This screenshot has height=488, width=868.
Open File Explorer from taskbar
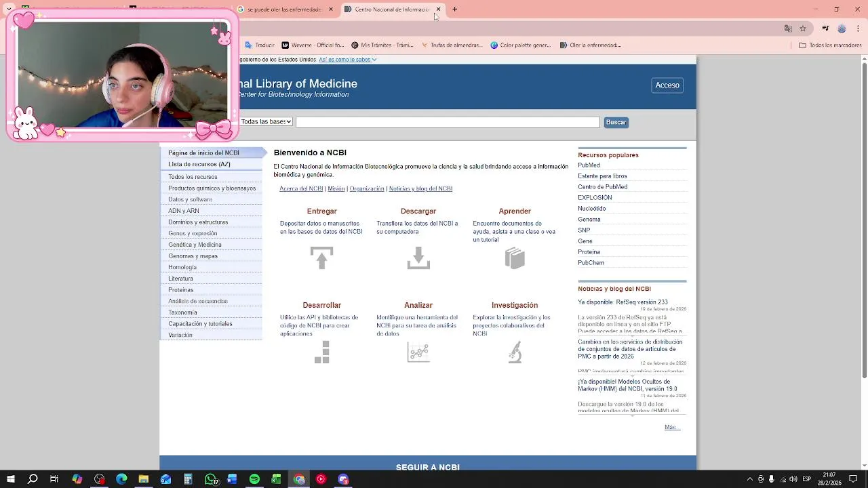click(x=144, y=479)
